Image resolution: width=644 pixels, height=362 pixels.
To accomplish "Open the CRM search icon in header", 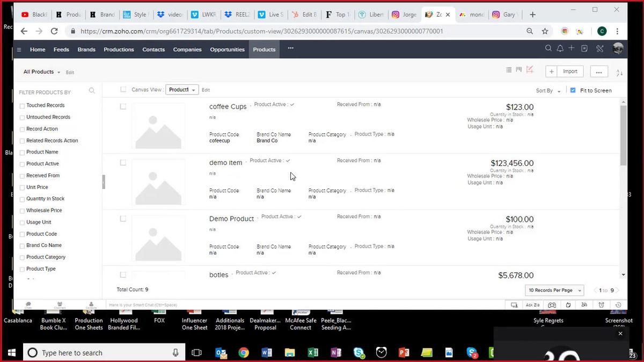I will click(x=548, y=49).
